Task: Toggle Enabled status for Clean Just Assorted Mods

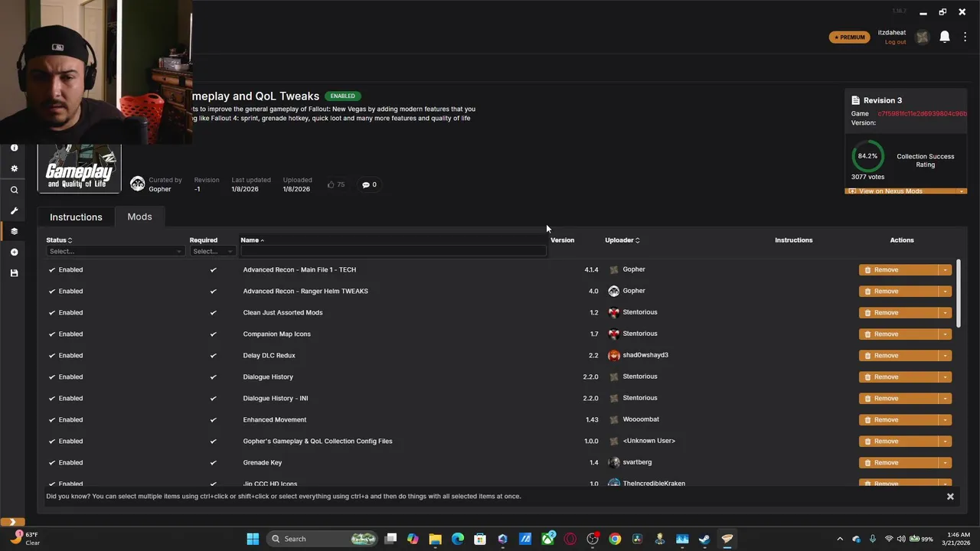Action: 66,312
